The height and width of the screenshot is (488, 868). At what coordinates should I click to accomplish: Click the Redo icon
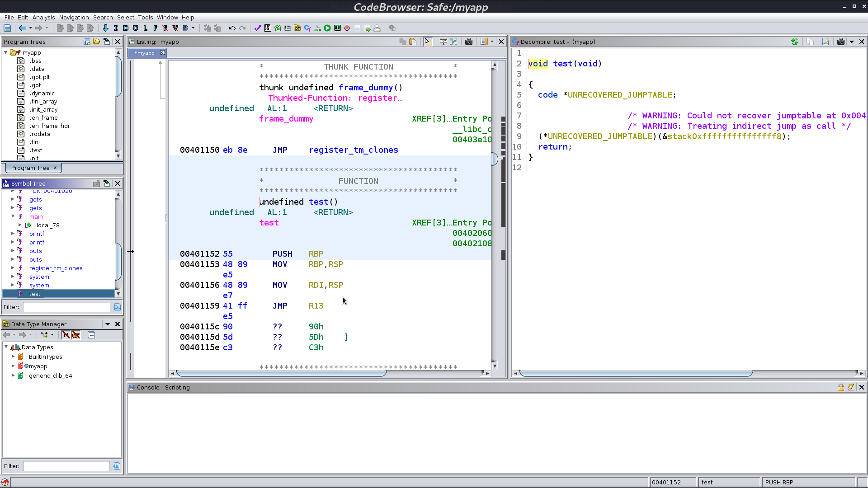[242, 28]
